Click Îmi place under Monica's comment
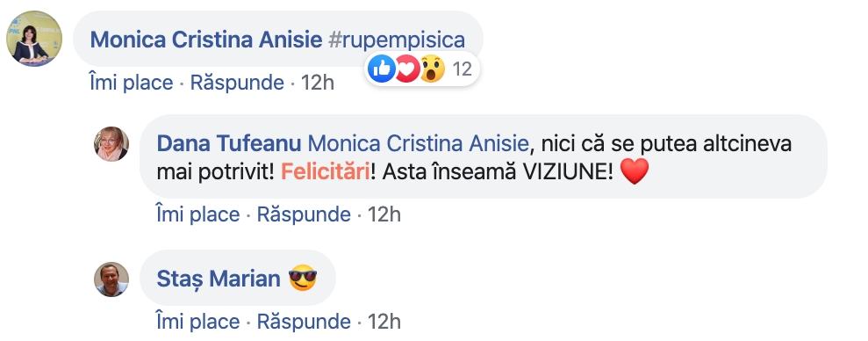The width and height of the screenshot is (868, 341). tap(131, 83)
